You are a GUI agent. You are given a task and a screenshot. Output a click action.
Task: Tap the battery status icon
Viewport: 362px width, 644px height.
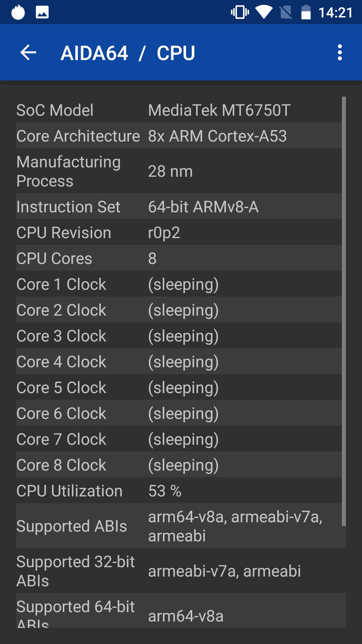coord(306,12)
